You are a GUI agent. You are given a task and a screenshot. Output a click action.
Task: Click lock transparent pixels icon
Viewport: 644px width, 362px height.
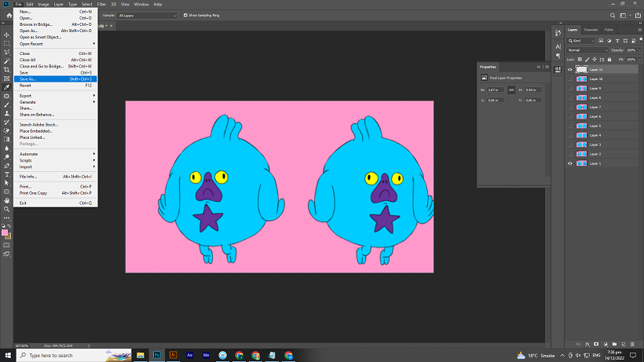coord(580,60)
